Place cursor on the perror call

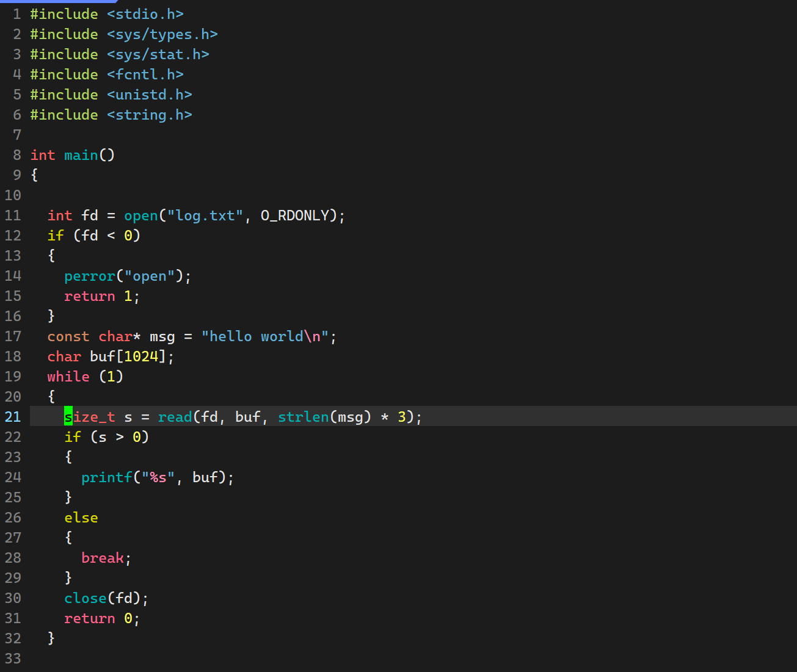coord(89,276)
